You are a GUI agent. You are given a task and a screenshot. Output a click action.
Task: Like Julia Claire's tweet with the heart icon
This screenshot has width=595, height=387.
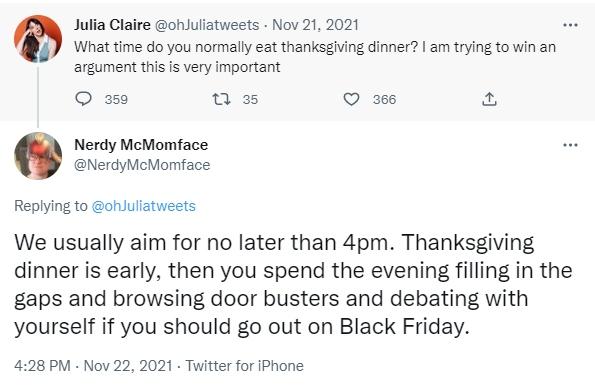351,99
